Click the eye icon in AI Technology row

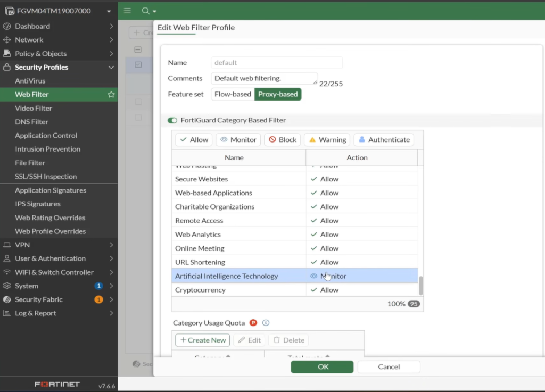click(x=313, y=276)
